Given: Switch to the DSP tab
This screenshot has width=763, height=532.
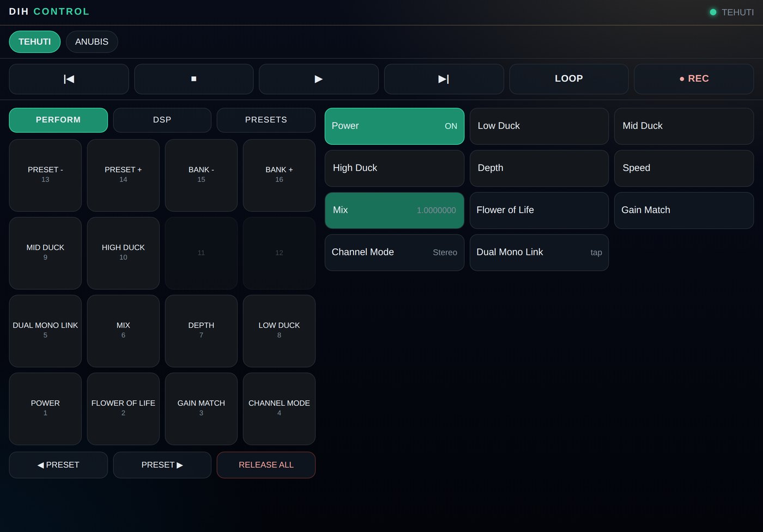Looking at the screenshot, I should 162,120.
